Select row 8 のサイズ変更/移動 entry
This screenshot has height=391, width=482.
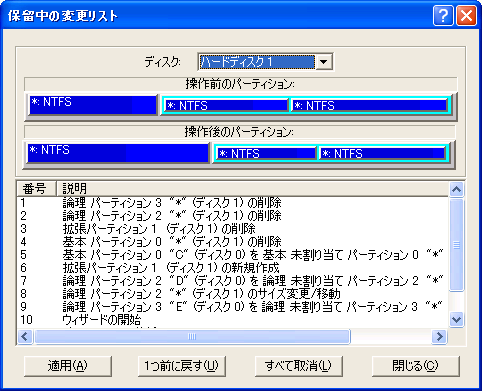click(x=233, y=294)
